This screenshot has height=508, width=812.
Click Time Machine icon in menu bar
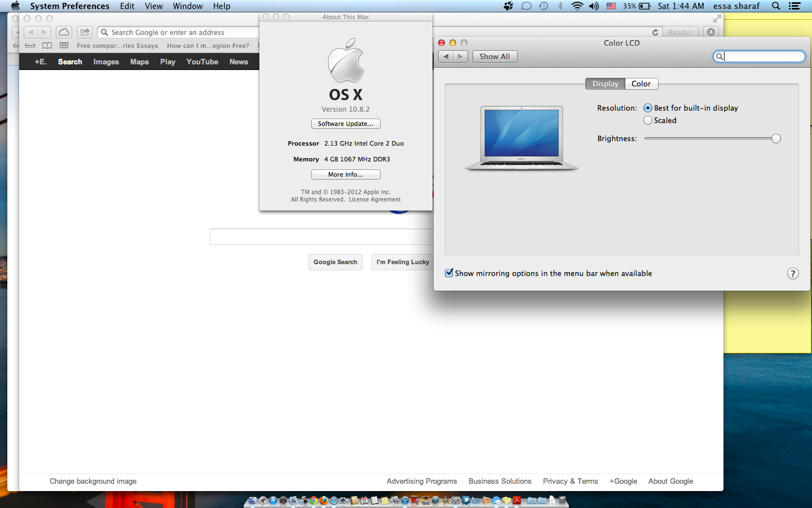(x=544, y=6)
